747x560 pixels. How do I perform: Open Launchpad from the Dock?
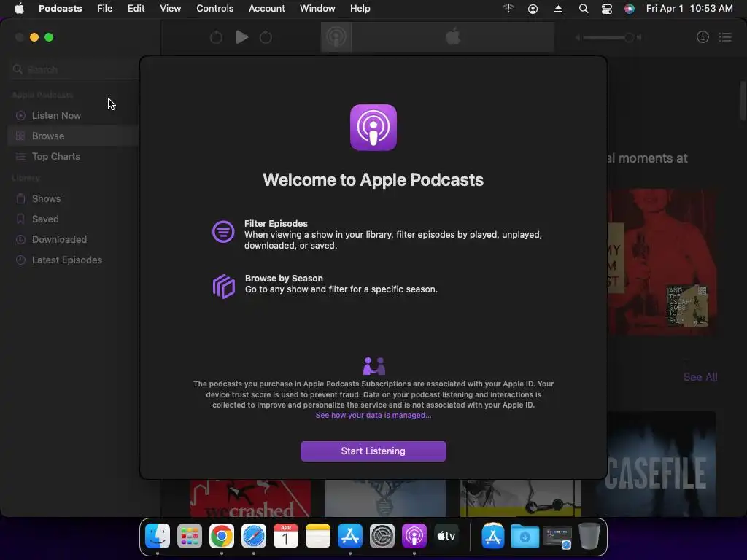coord(189,536)
